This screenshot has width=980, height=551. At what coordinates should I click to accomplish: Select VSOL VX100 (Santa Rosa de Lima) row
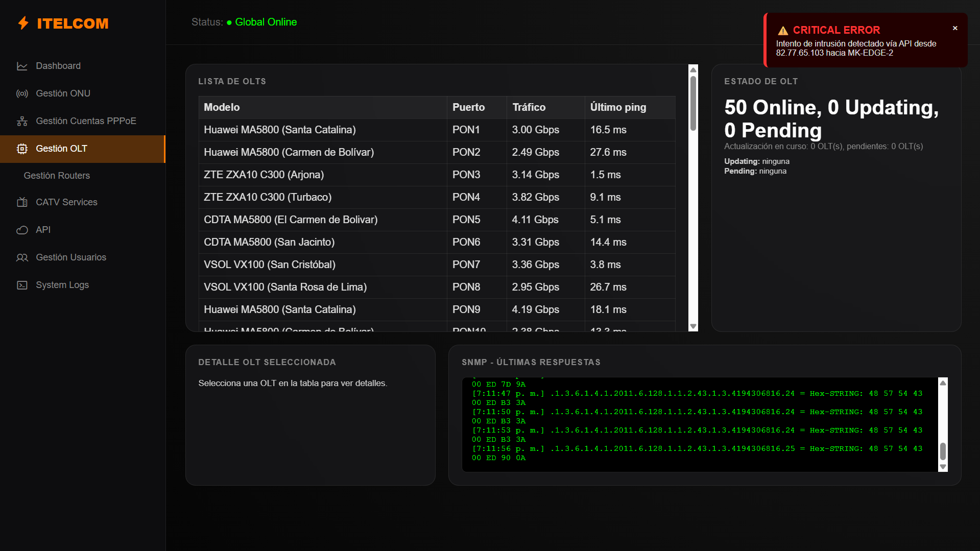coord(437,287)
